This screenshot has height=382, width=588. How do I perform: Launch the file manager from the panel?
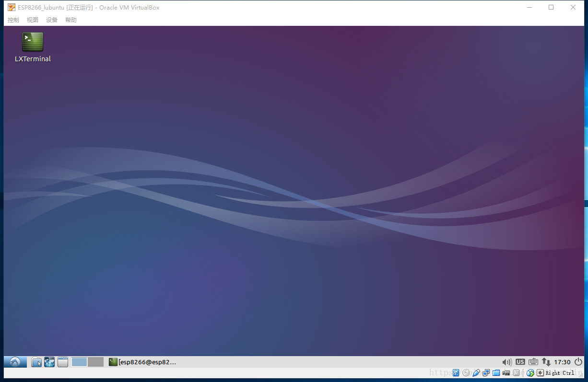36,362
